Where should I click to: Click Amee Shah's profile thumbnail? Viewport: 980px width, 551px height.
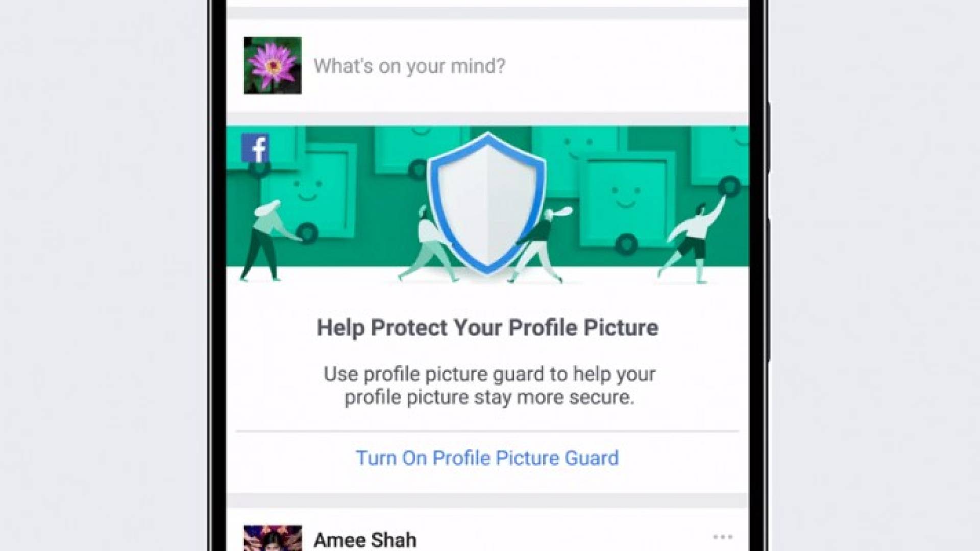(273, 538)
